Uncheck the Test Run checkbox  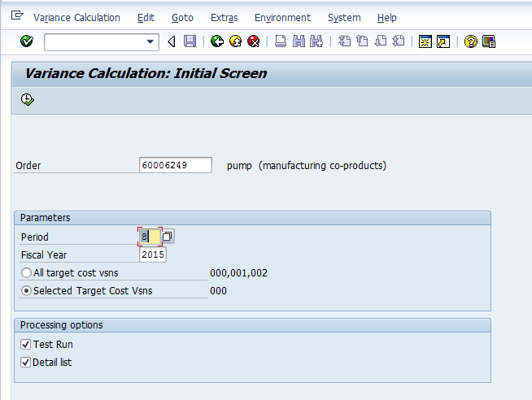[x=26, y=345]
